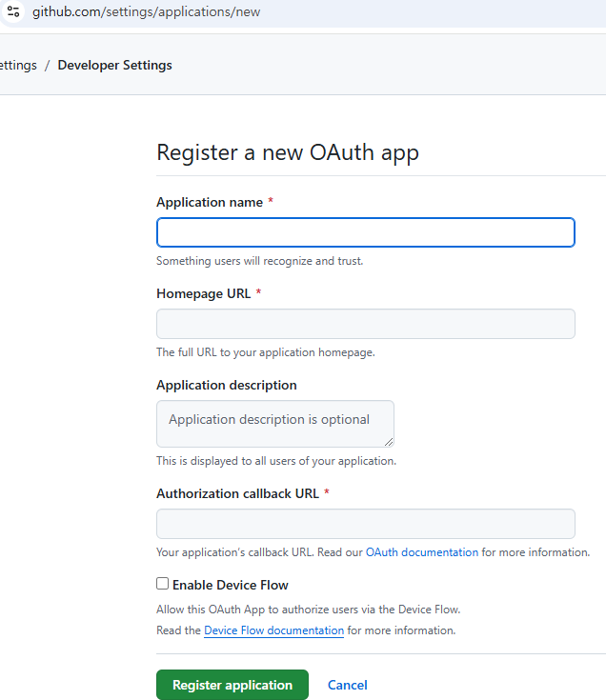Viewport: 606px width, 700px height.
Task: Grab the description textarea resize handle
Action: tap(389, 442)
